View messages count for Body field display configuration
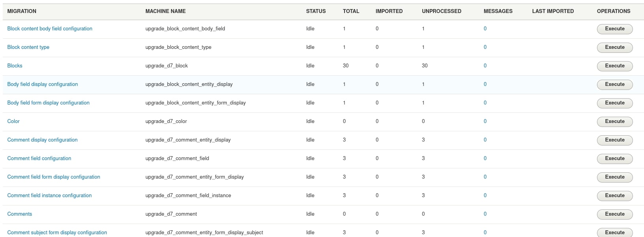The width and height of the screenshot is (644, 237). coord(485,84)
